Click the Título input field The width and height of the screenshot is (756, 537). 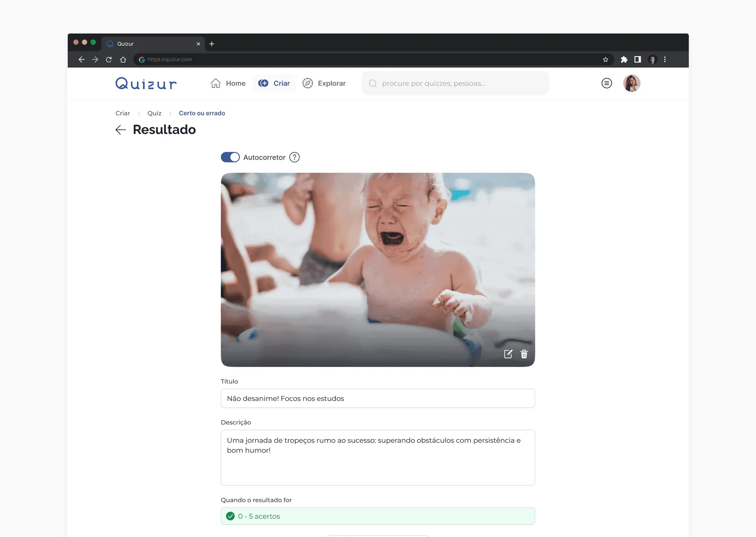[x=378, y=399]
